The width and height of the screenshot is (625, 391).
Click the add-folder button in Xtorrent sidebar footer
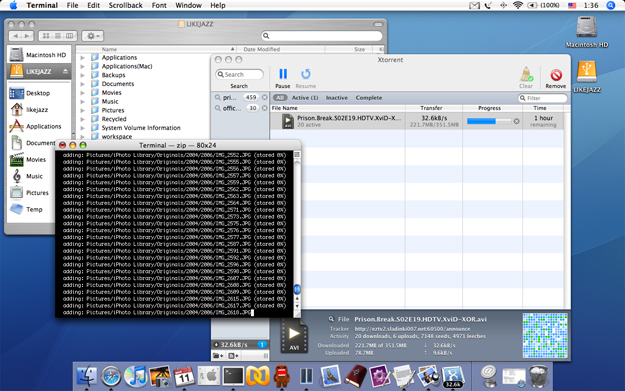point(218,356)
